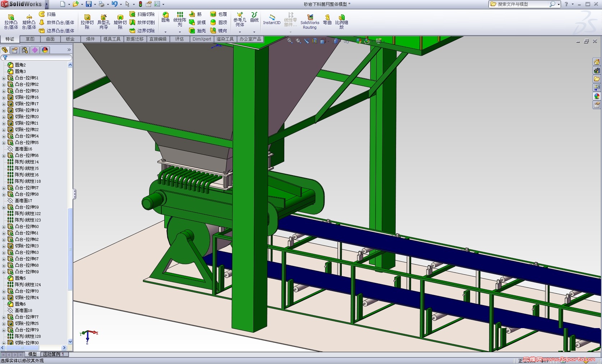Select 基准面16 in the feature tree
This screenshot has height=364, width=602.
click(x=23, y=149)
